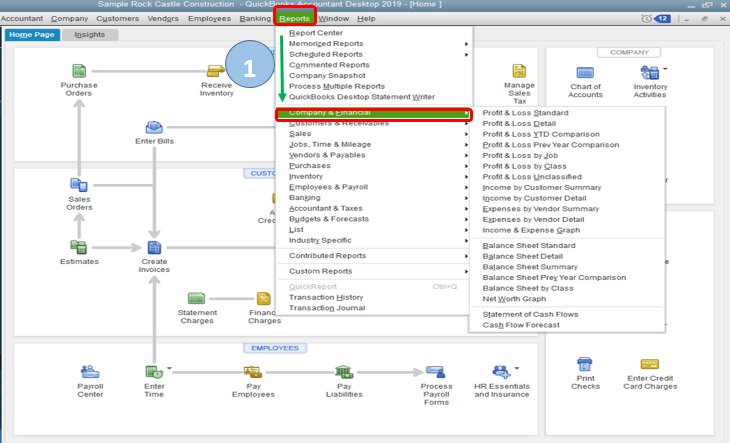Click the Estimates icon
Image resolution: width=730 pixels, height=443 pixels.
79,247
